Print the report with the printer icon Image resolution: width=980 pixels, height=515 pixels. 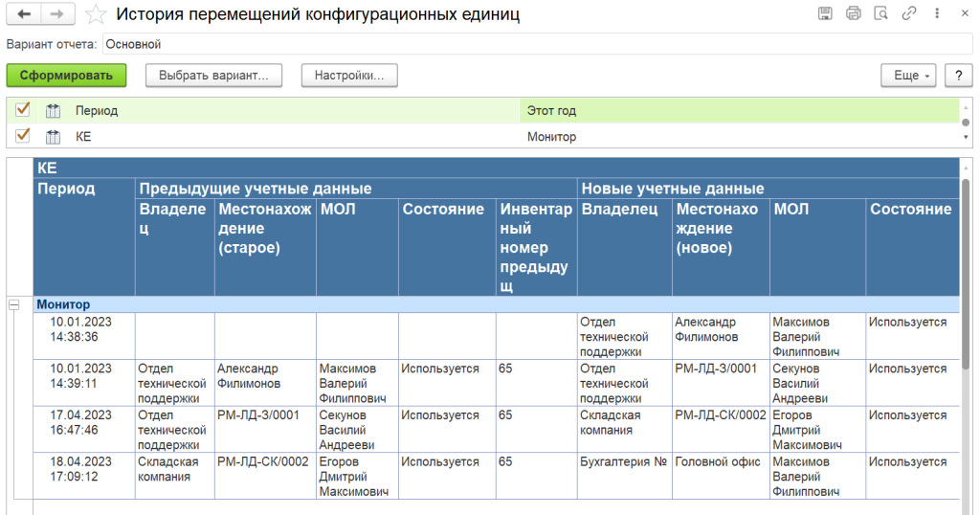(854, 13)
